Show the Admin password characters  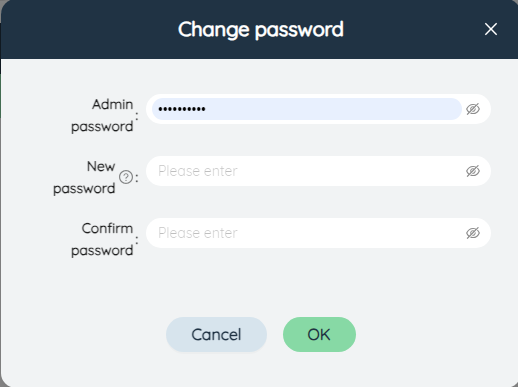click(473, 109)
